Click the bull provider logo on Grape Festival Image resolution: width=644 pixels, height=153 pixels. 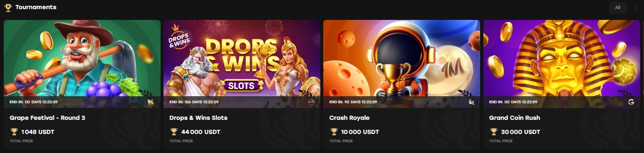coord(150,102)
